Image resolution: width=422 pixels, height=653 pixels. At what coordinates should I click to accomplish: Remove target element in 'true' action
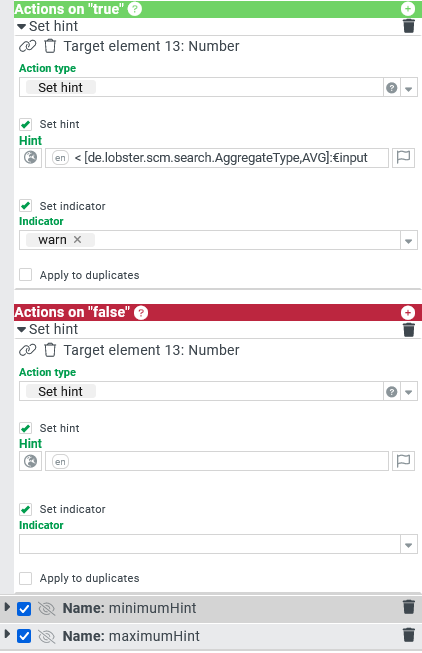coord(50,46)
